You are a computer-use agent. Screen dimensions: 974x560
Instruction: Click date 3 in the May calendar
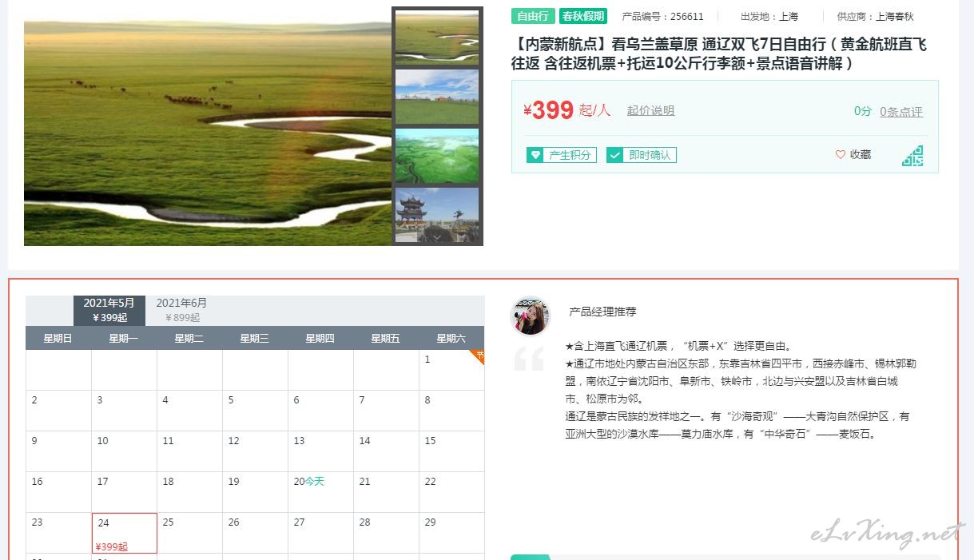(x=125, y=411)
